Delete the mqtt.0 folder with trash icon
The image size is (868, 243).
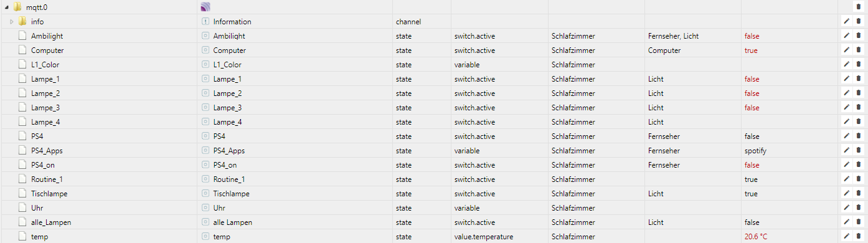858,7
